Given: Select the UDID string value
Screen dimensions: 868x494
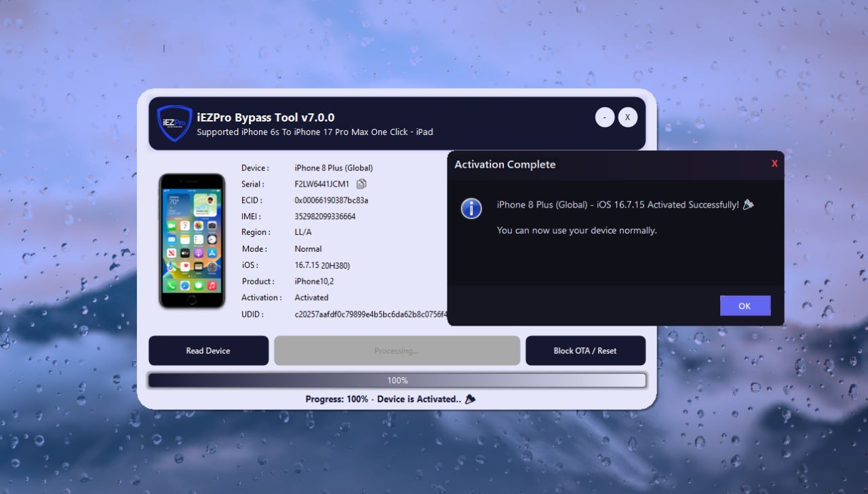Looking at the screenshot, I should [x=371, y=314].
